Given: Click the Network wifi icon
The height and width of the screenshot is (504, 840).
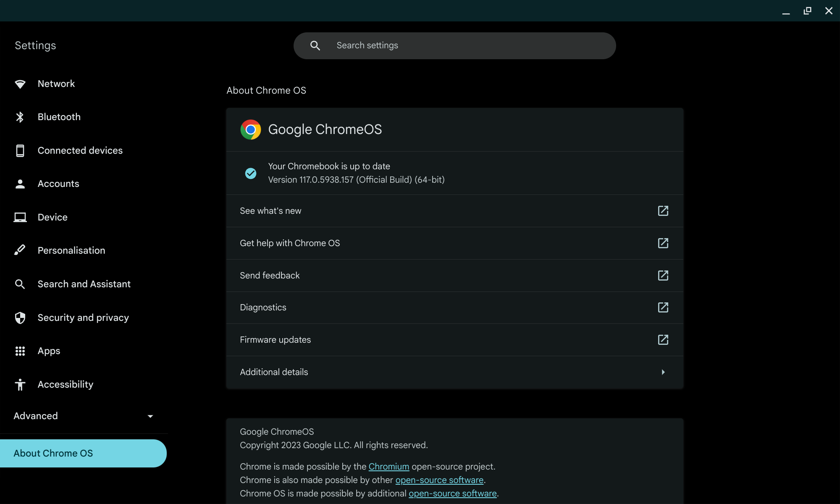Looking at the screenshot, I should pyautogui.click(x=20, y=84).
